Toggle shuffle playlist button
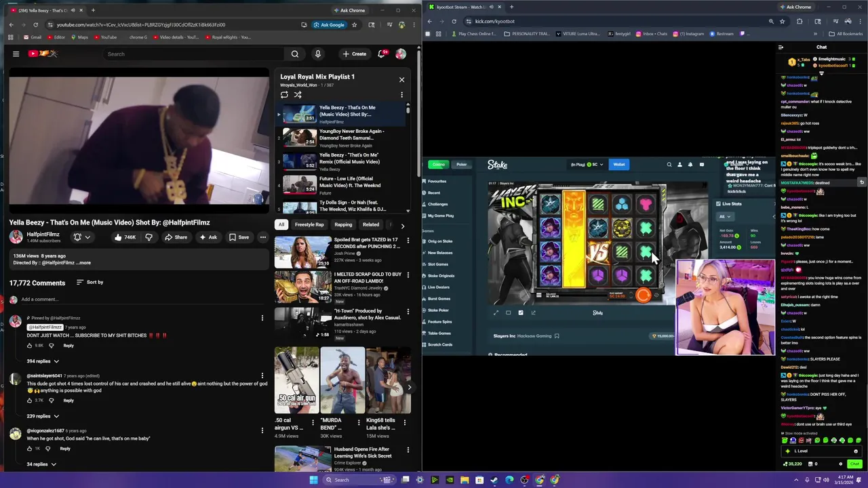The height and width of the screenshot is (488, 868). pyautogui.click(x=298, y=94)
